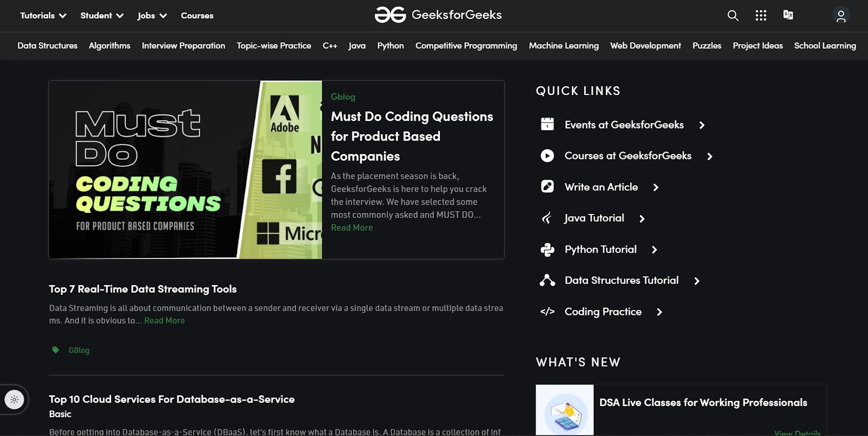Open Coding Practice quick link

click(x=603, y=312)
